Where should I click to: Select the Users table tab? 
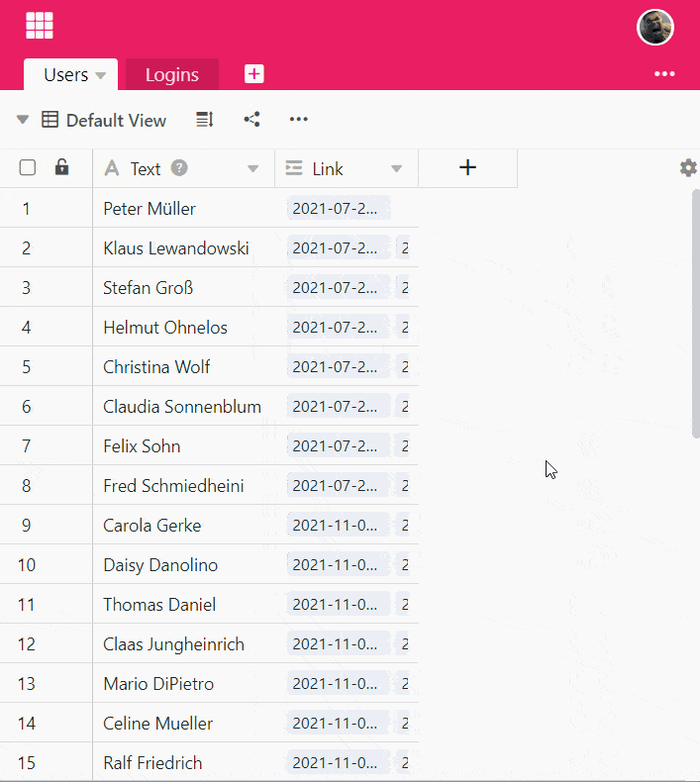tap(64, 75)
